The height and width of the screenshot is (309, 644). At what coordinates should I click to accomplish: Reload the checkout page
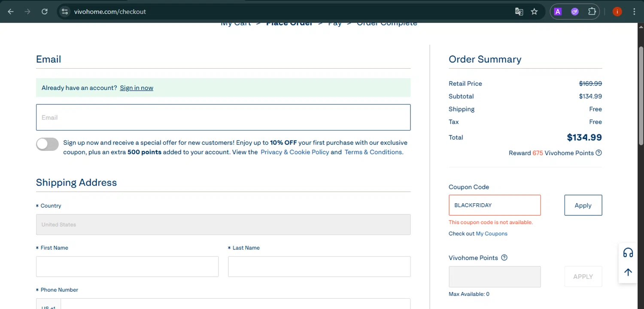tap(44, 12)
